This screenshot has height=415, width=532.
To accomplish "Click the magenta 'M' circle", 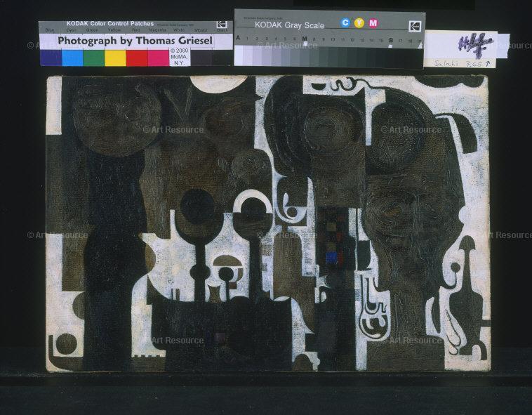I will click(373, 23).
